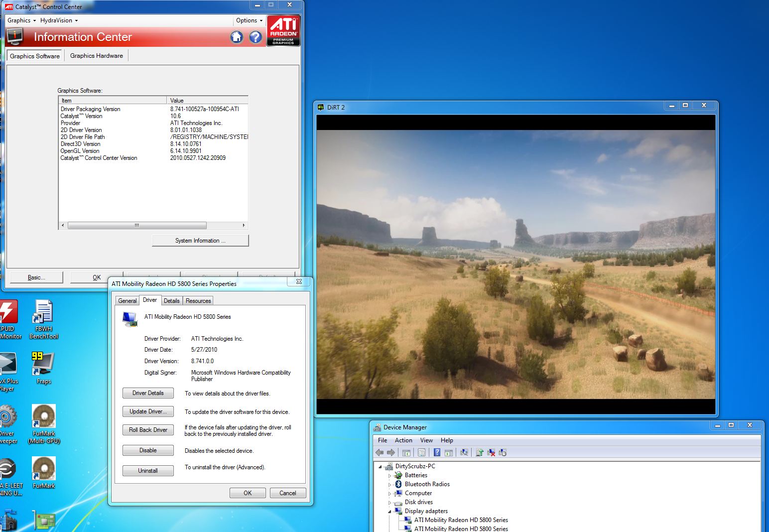Viewport: 769px width, 532px height.
Task: Open FBWH BenchTool desktop shortcut
Action: coord(43,319)
